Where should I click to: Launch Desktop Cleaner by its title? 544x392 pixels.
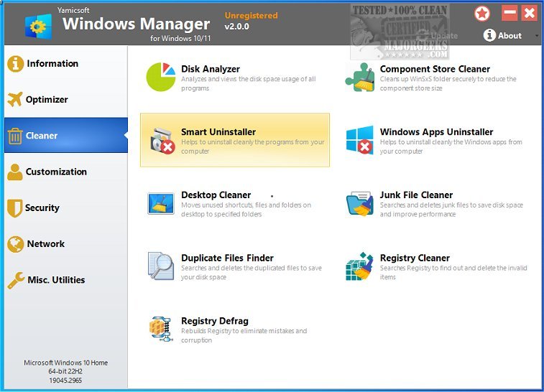pos(216,195)
